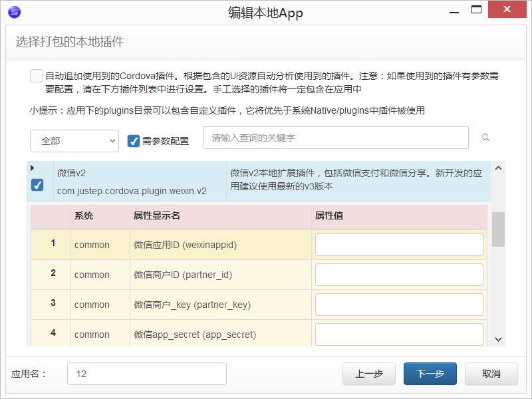
Task: Click the scrollbar down arrow
Action: (498, 339)
